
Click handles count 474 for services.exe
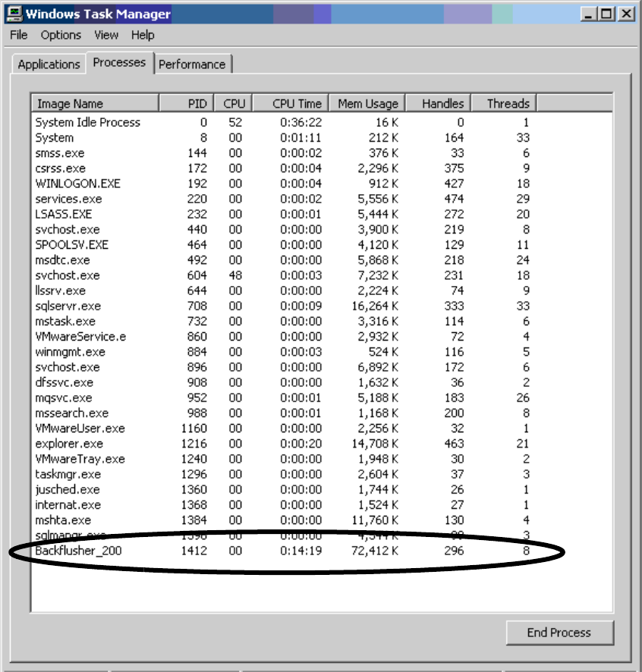tap(454, 199)
